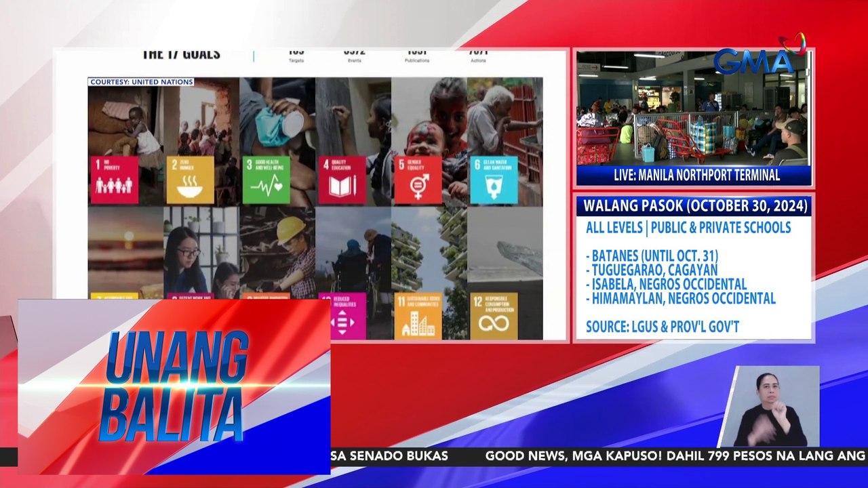Select the Reduced Inequalities goal 10 icon
This screenshot has width=868, height=488.
(x=349, y=316)
